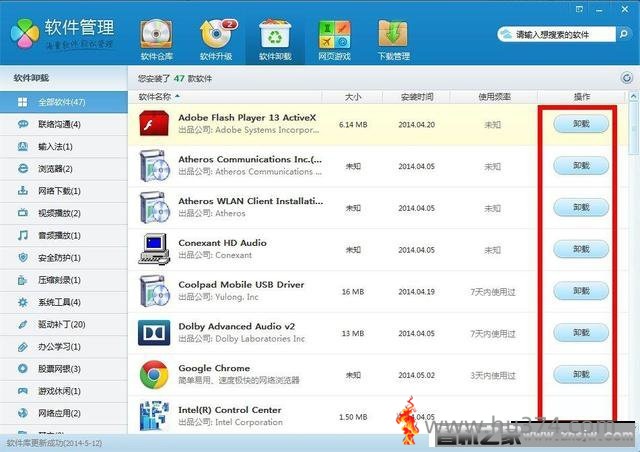Uninstall Atheros Communications Inc. software

point(581,165)
